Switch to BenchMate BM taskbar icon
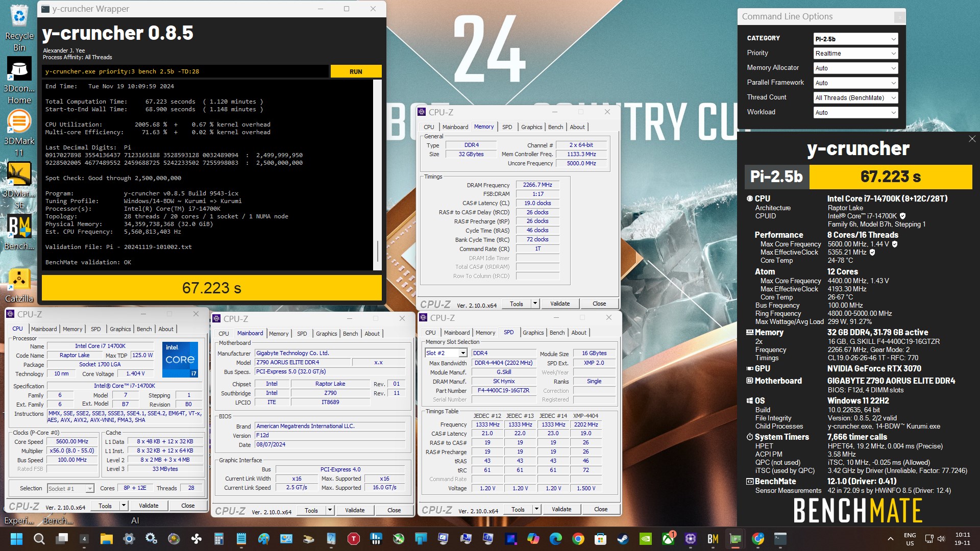Image resolution: width=980 pixels, height=551 pixels. [713, 539]
